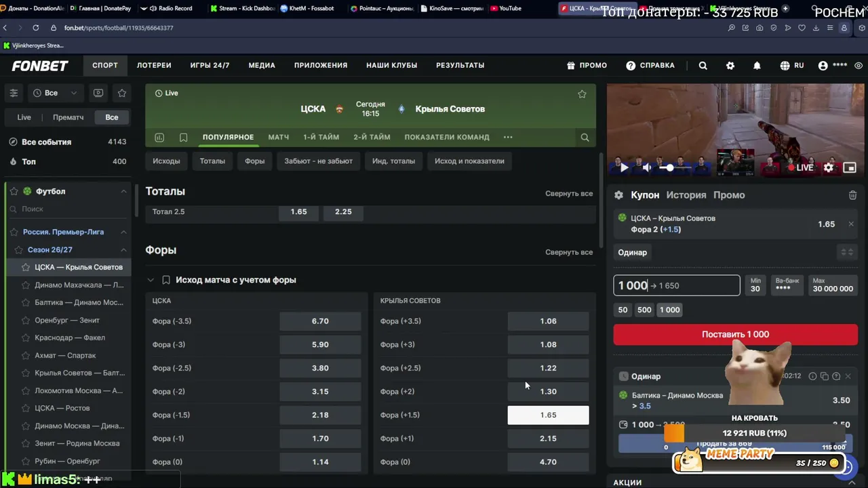
Task: Open match statistics chart icon
Action: pyautogui.click(x=159, y=137)
